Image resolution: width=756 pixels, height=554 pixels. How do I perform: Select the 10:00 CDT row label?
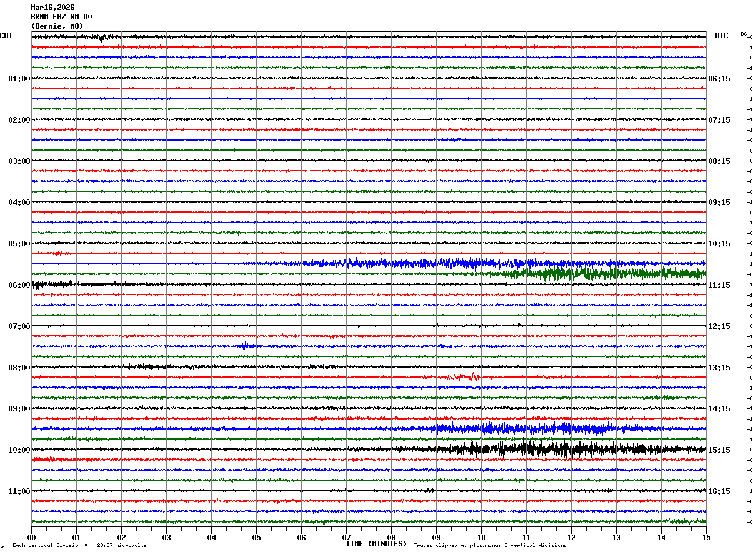coord(19,450)
